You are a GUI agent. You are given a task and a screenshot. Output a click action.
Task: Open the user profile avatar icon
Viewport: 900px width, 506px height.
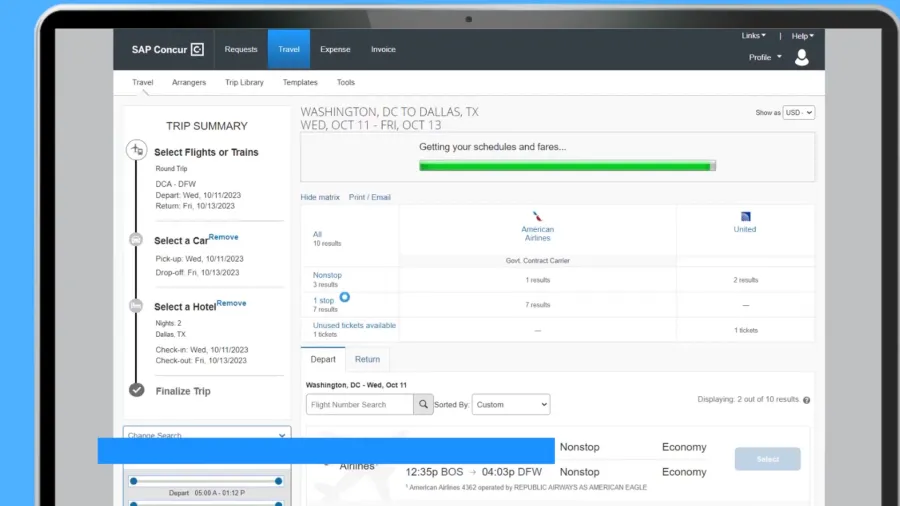point(802,57)
